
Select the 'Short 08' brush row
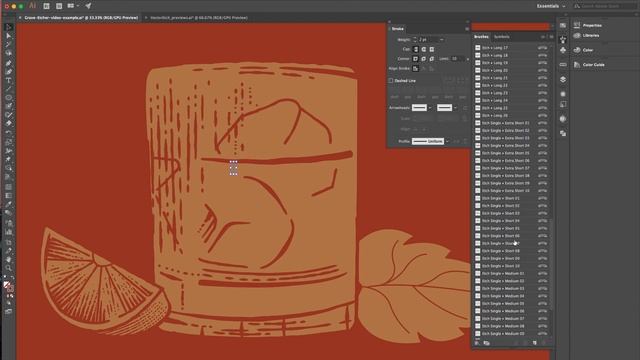click(x=512, y=251)
